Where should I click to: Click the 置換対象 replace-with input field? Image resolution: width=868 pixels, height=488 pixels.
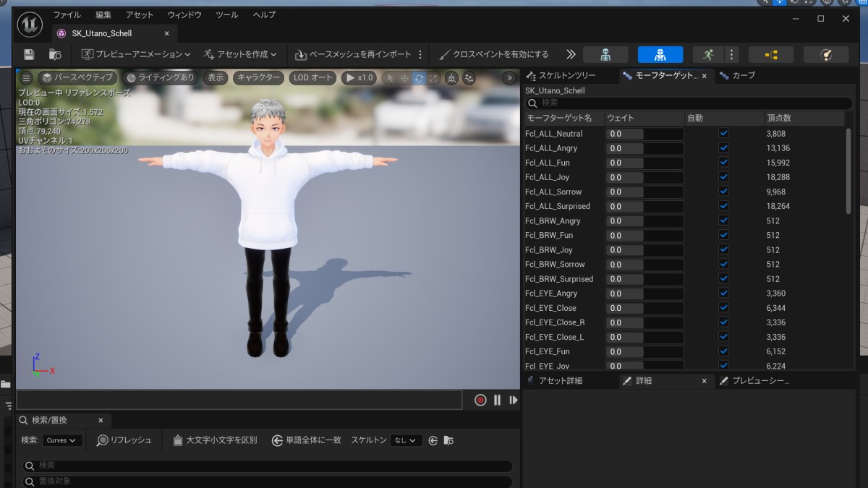pyautogui.click(x=268, y=481)
